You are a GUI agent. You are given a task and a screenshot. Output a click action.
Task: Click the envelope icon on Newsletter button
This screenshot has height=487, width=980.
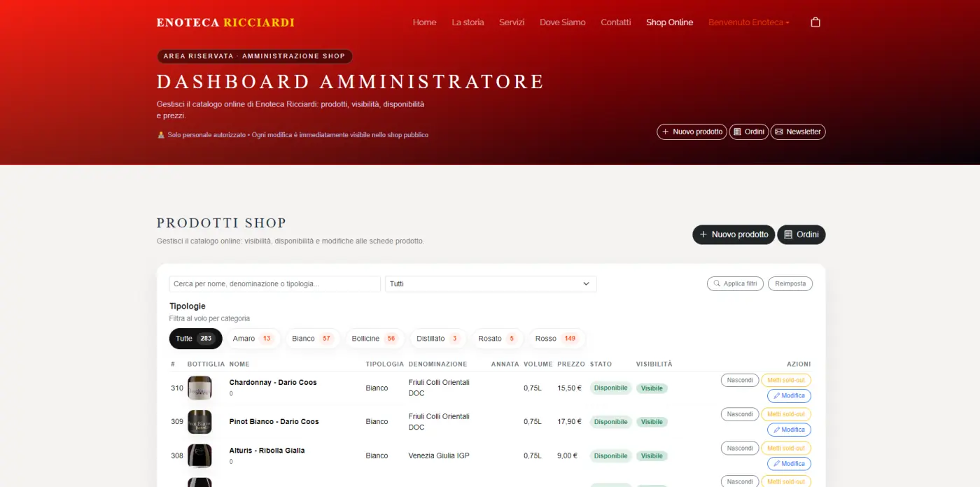[x=779, y=132]
